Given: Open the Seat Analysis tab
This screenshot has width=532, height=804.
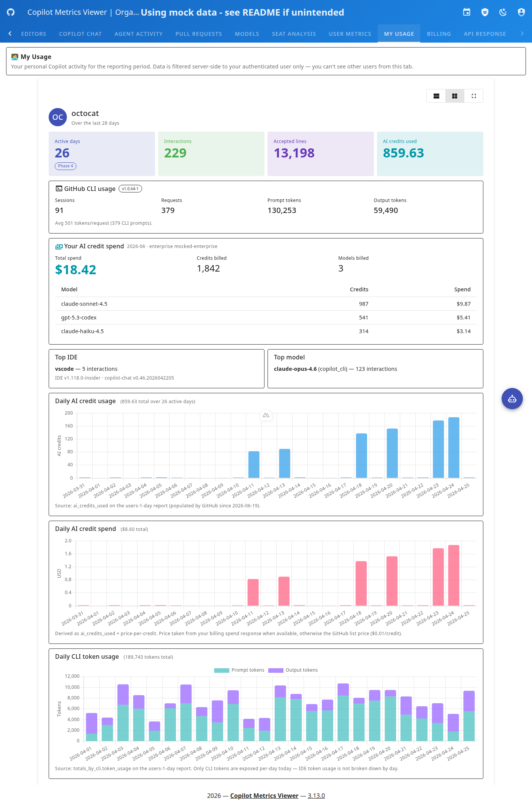Looking at the screenshot, I should coord(294,34).
